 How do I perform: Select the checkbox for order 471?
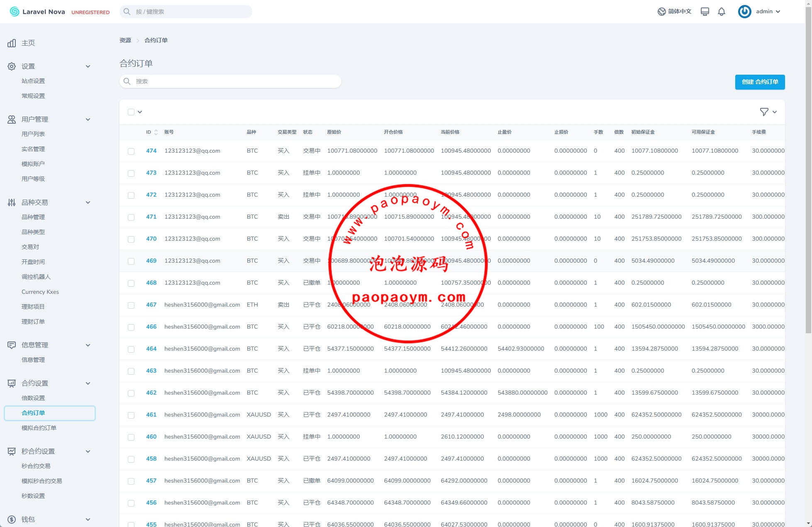click(x=131, y=217)
